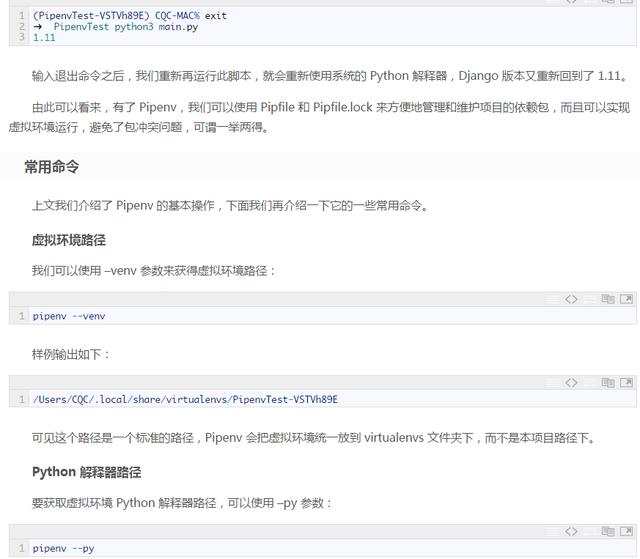Image resolution: width=640 pixels, height=559 pixels.
Task: Click the 'pipenv --py' code line
Action: click(x=64, y=548)
